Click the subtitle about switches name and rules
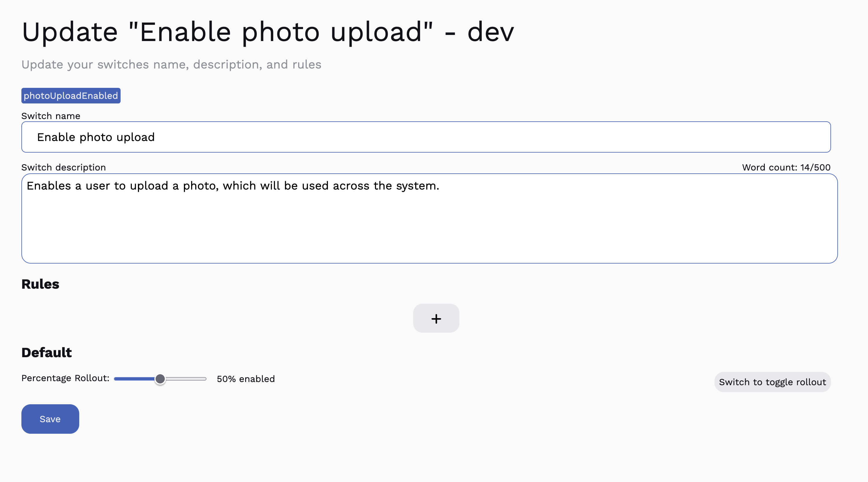This screenshot has width=868, height=482. (171, 64)
